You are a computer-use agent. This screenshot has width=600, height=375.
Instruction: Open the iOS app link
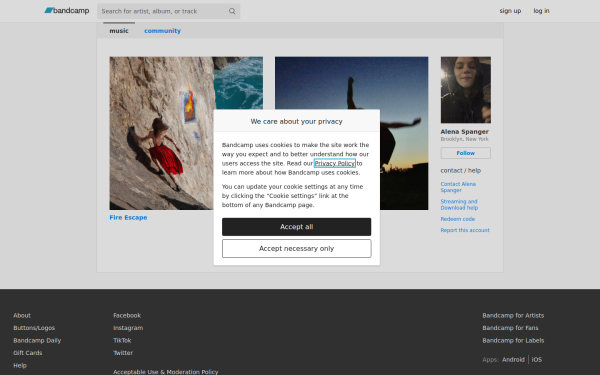[x=536, y=360]
